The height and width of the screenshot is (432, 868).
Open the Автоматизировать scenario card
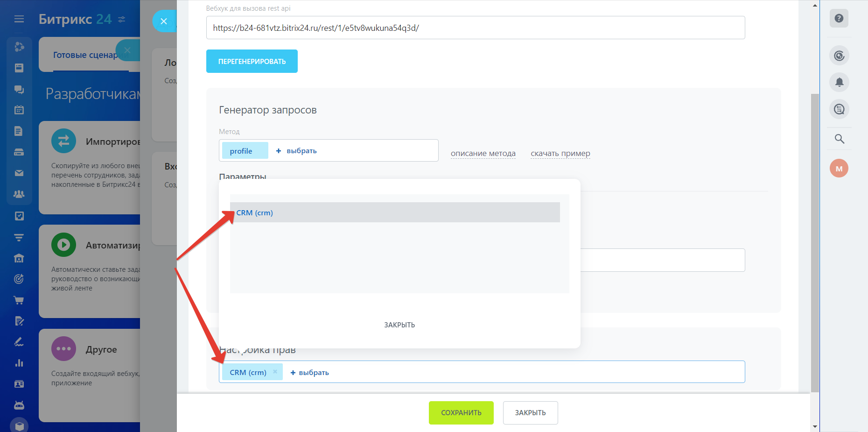90,271
